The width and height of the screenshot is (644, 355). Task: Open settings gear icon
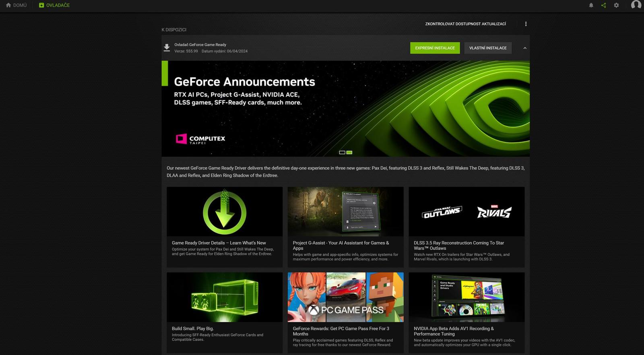[616, 5]
